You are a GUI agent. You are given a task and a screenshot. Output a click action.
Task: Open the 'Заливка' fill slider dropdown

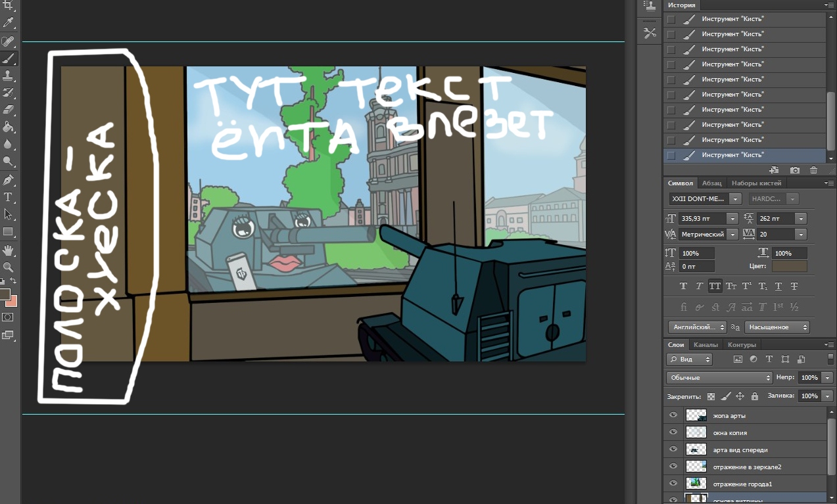(x=827, y=396)
